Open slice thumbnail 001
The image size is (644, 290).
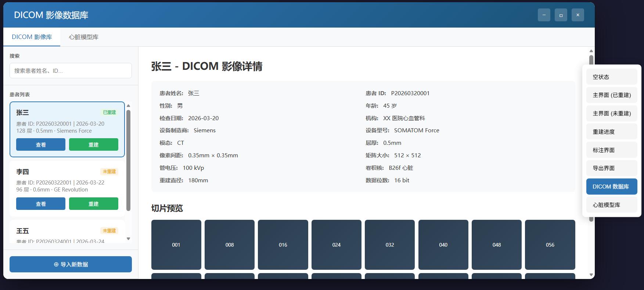176,245
